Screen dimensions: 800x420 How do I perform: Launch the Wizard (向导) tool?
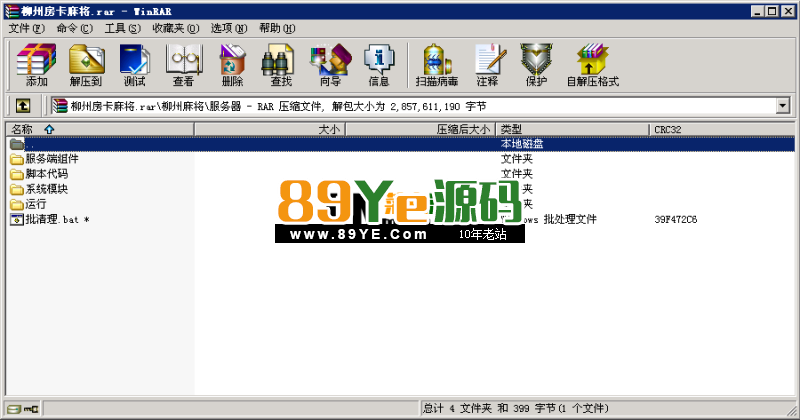331,65
